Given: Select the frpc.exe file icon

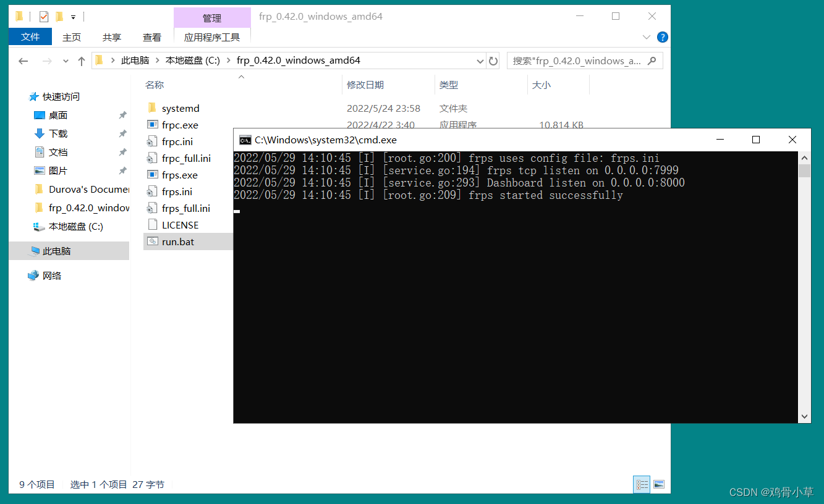Looking at the screenshot, I should click(x=152, y=125).
